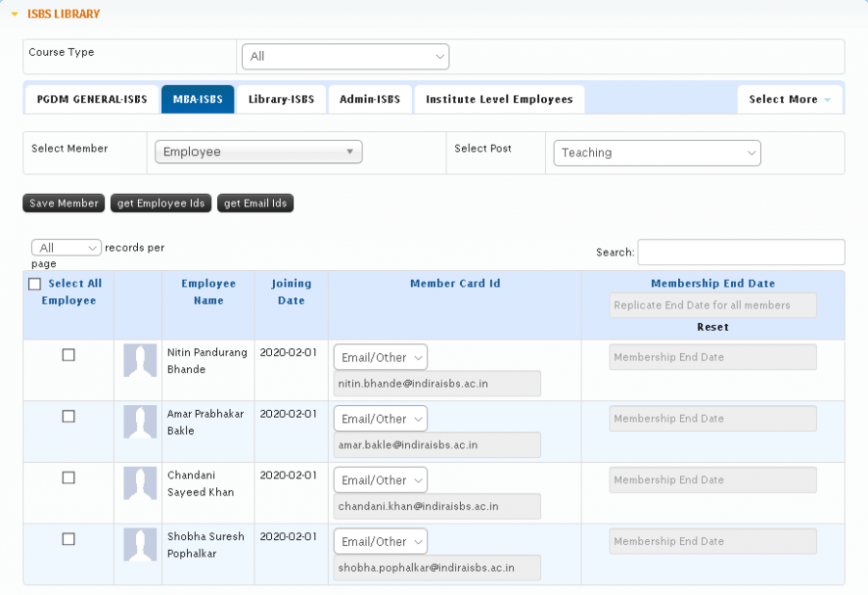868x595 pixels.
Task: Switch to PGDM GENERAL-ISBS tab
Action: 92,99
